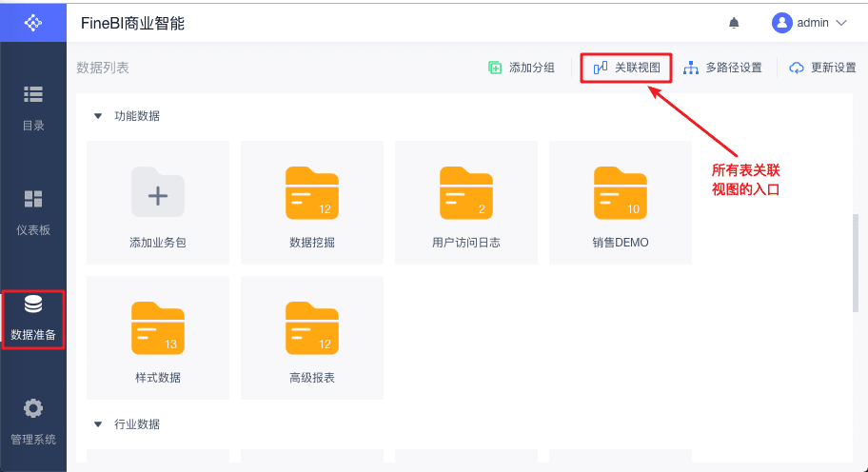Click the 样式数据 package name

coord(158,378)
